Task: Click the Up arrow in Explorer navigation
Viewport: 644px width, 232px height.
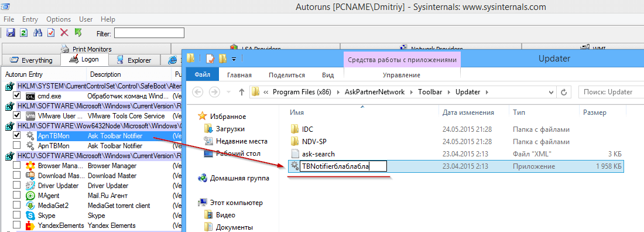Action: coord(242,91)
